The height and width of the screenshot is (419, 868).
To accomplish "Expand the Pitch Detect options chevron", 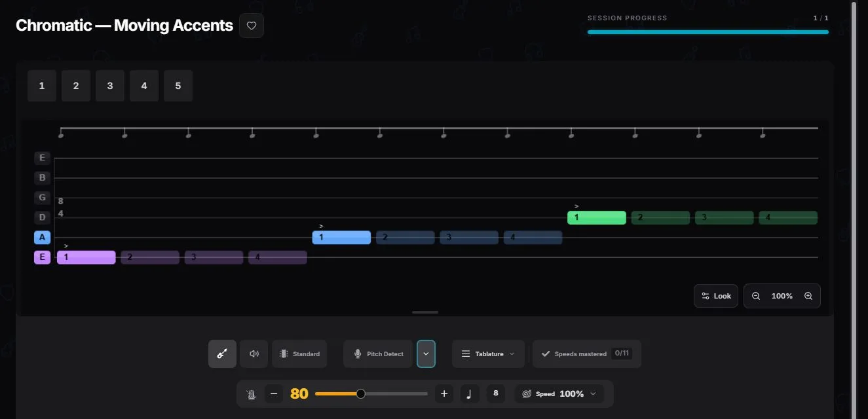I will [426, 354].
